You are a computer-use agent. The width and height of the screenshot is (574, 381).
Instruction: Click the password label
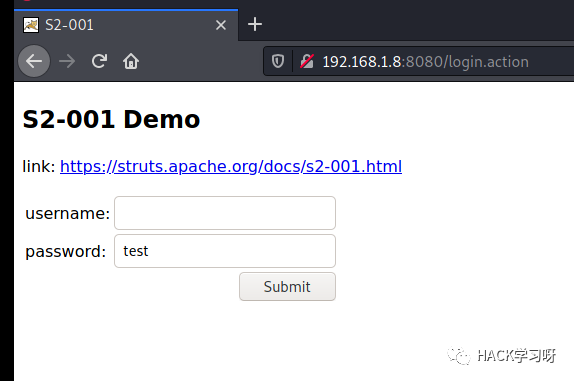coord(66,252)
